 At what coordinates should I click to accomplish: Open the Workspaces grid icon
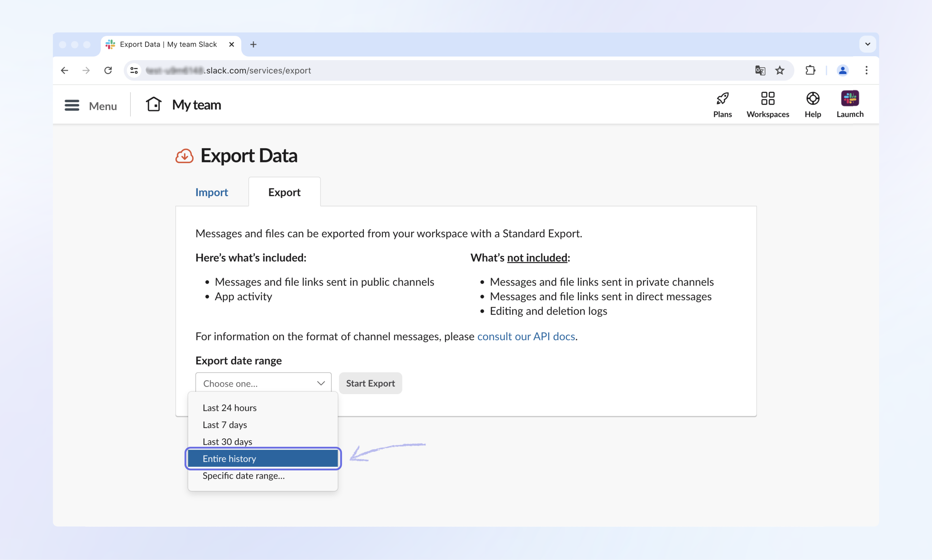click(767, 99)
